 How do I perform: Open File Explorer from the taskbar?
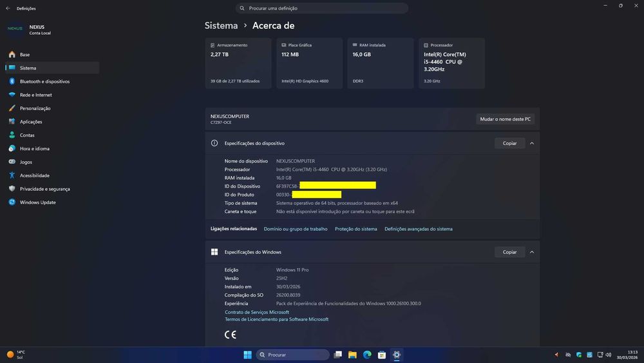(352, 355)
